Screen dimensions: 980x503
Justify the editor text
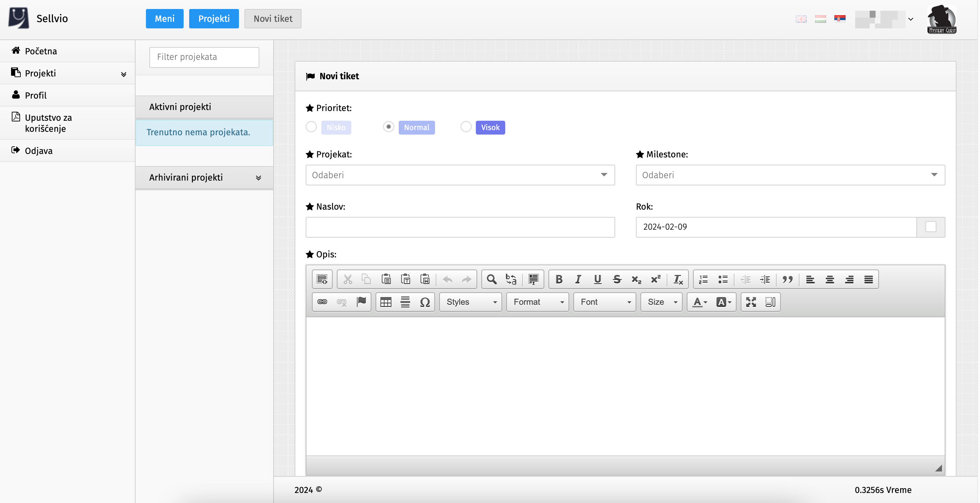(x=869, y=279)
